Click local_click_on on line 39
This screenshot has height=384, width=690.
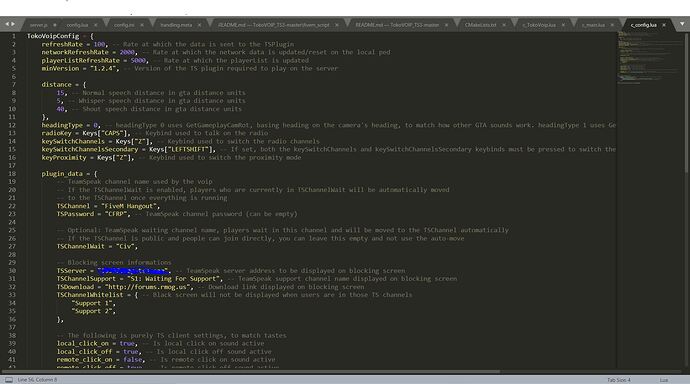point(82,343)
